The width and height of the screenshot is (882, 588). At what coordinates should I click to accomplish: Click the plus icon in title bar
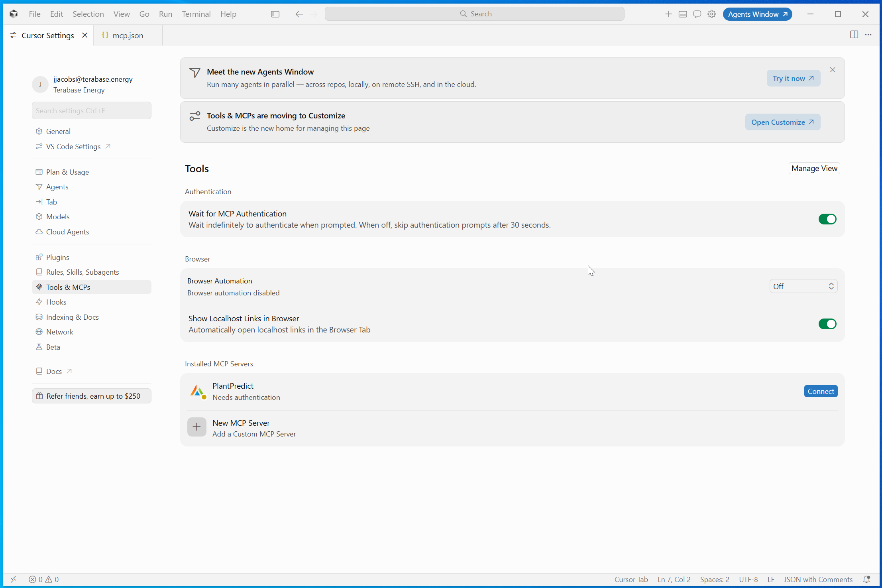668,14
